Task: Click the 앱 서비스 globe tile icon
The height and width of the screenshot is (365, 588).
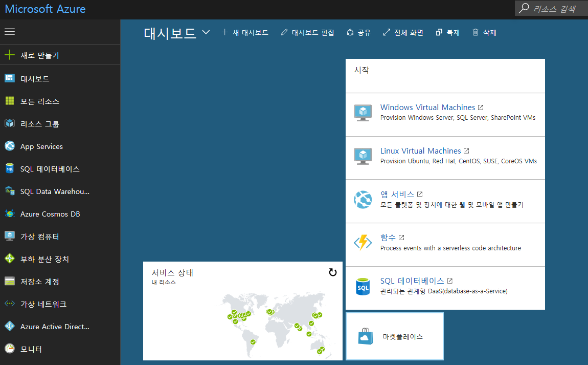Action: tap(363, 200)
